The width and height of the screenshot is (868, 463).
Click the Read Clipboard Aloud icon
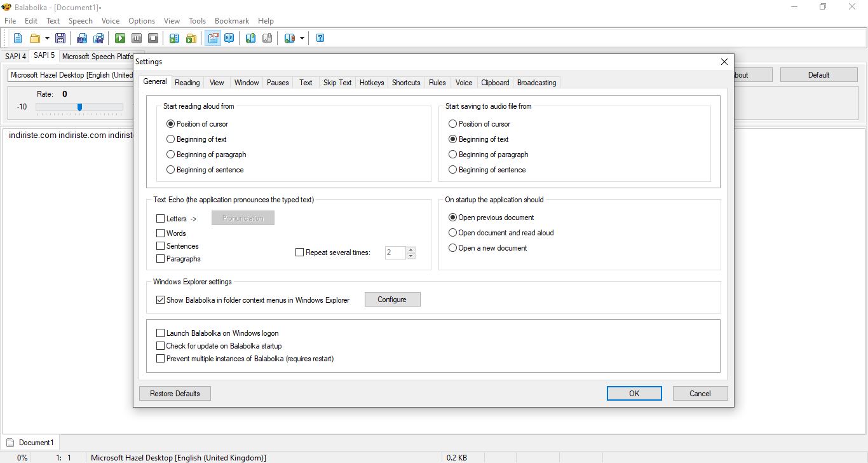pyautogui.click(x=175, y=38)
